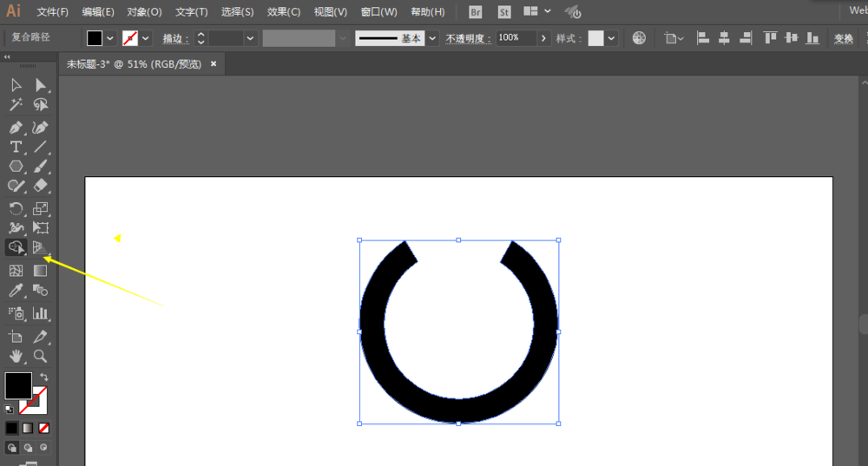Click vertical align bottom button
The width and height of the screenshot is (868, 466).
[812, 37]
